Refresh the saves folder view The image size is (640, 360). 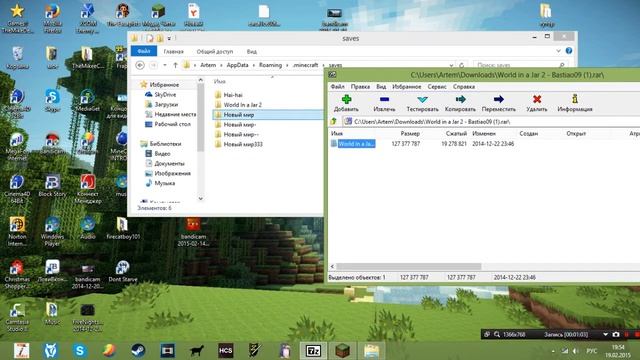coord(462,65)
